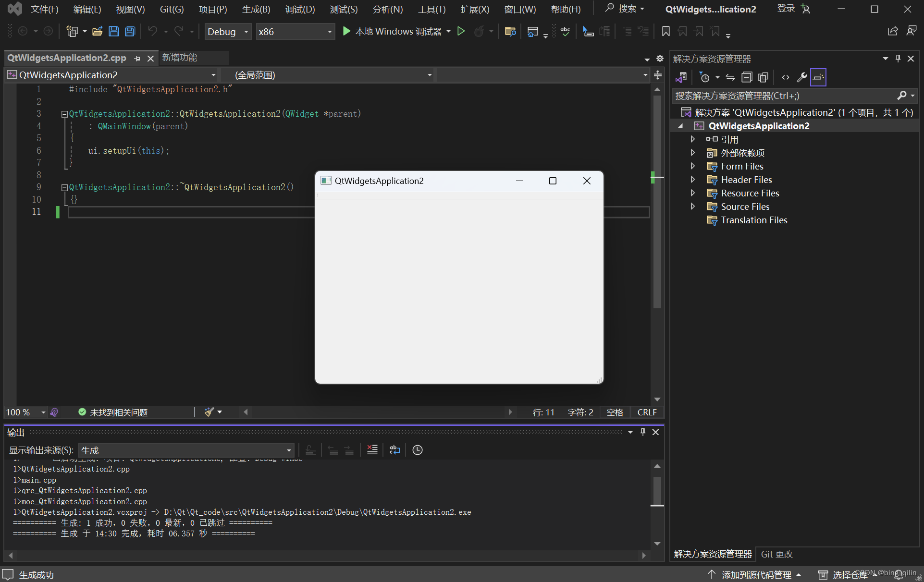Open the x86 platform dropdown
Screen dimensions: 924x582
pos(295,32)
